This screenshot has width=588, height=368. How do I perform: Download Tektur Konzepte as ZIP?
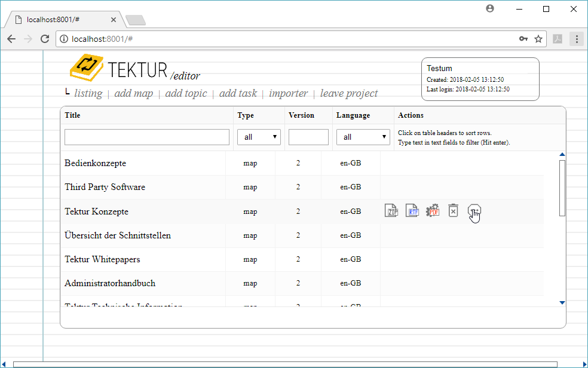tap(391, 211)
